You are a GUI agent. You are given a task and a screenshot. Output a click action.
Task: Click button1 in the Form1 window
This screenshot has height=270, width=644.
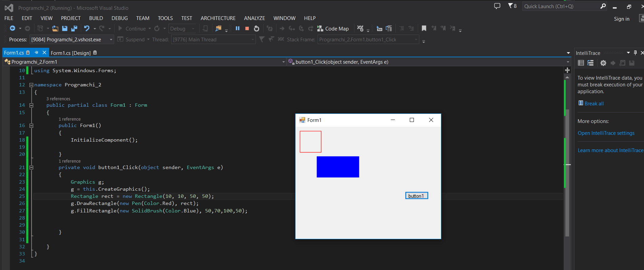417,196
